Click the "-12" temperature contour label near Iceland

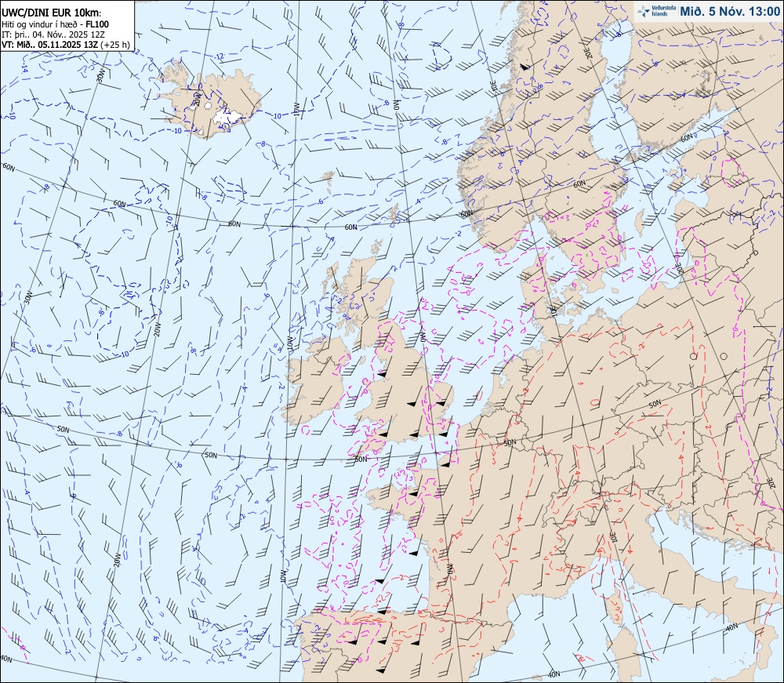pyautogui.click(x=219, y=56)
